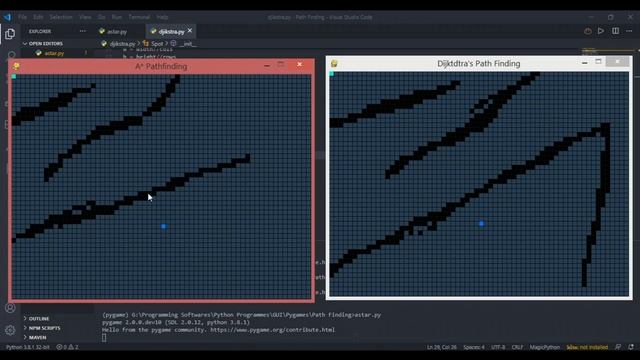Click the A* Pathfinding window pygame icon

16,66
